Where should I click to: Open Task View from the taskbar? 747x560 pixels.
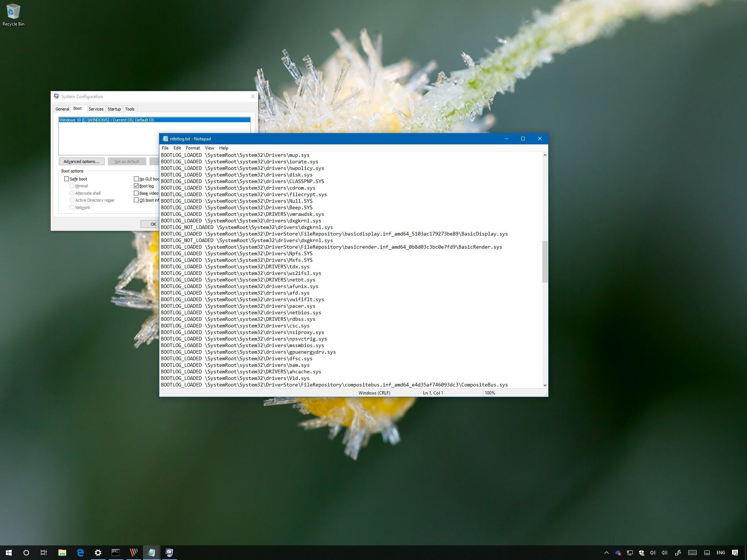(x=43, y=553)
